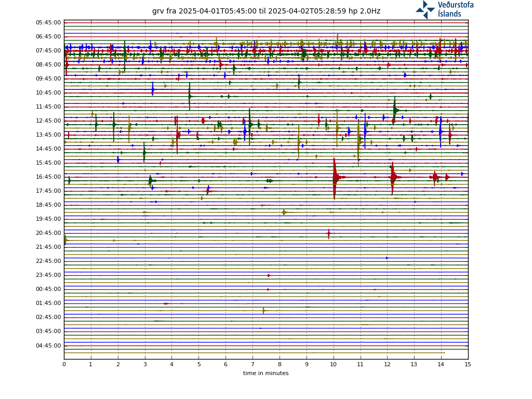Viewport: 532px width, 399px height.
Task: Click the 11:45:00 time label
Action: (x=48, y=107)
